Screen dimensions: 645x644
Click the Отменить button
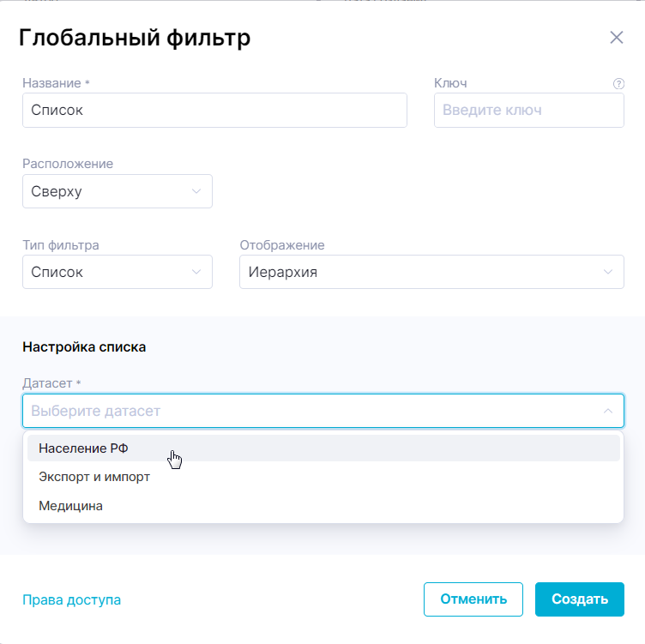click(473, 599)
